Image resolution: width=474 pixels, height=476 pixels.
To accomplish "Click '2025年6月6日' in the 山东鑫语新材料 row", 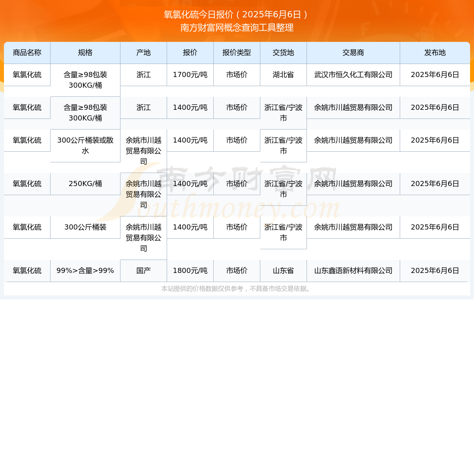I will pyautogui.click(x=435, y=271).
